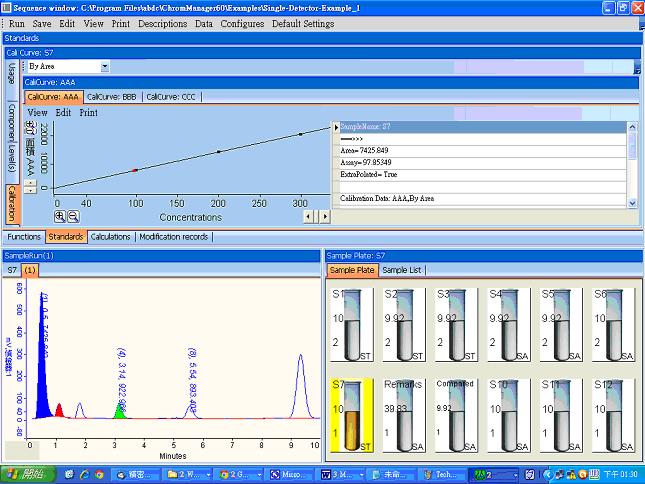Open the Run menu
645x484 pixels.
[17, 24]
